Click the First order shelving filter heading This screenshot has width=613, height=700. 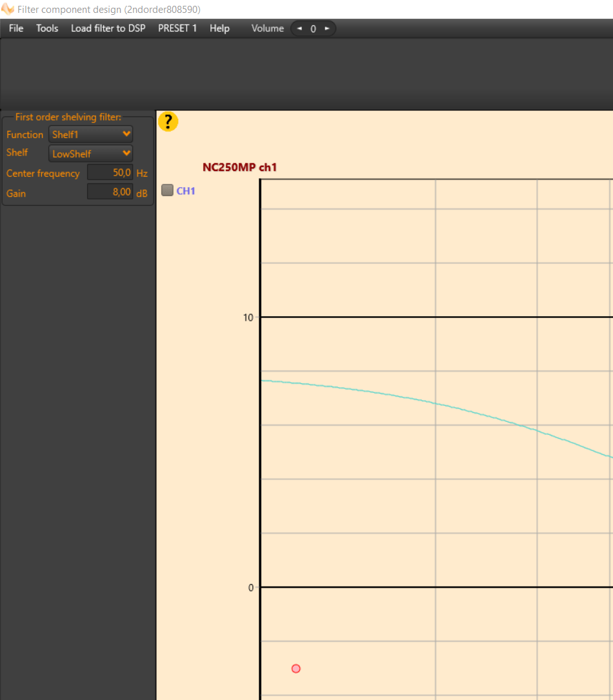[x=68, y=117]
